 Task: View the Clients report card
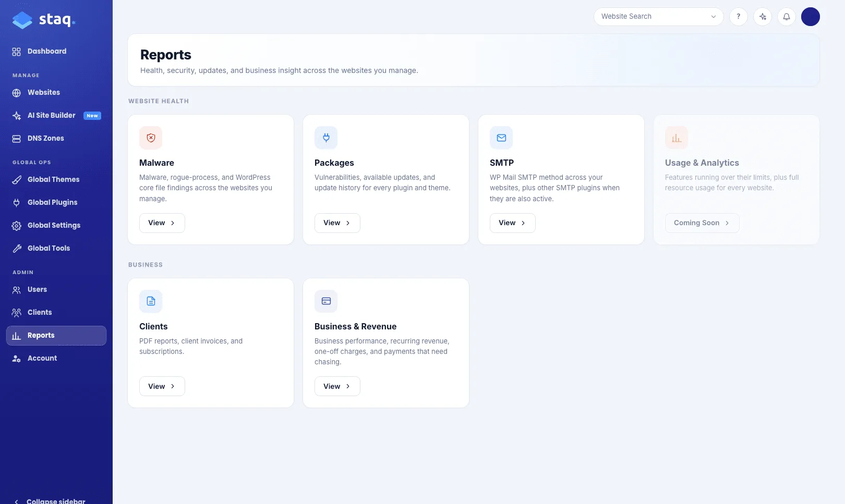162,386
